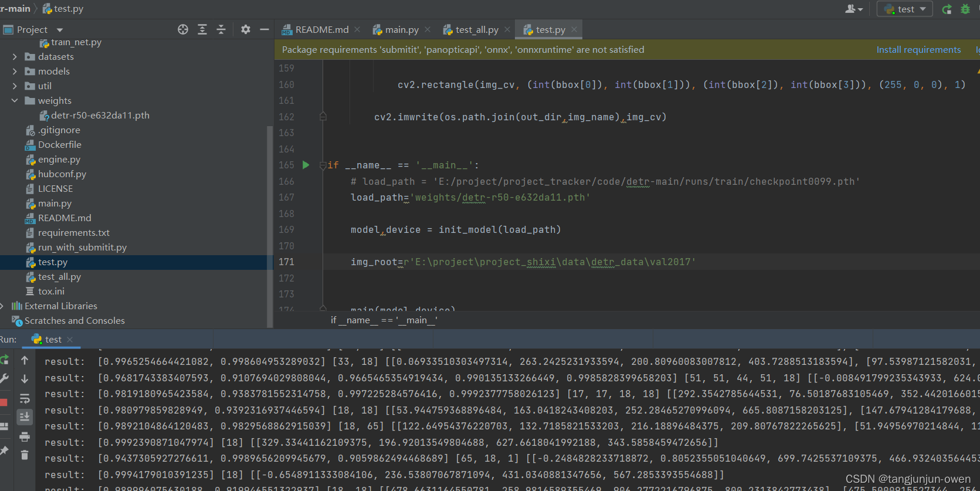The width and height of the screenshot is (980, 491).
Task: Close the main.py tab
Action: click(428, 29)
